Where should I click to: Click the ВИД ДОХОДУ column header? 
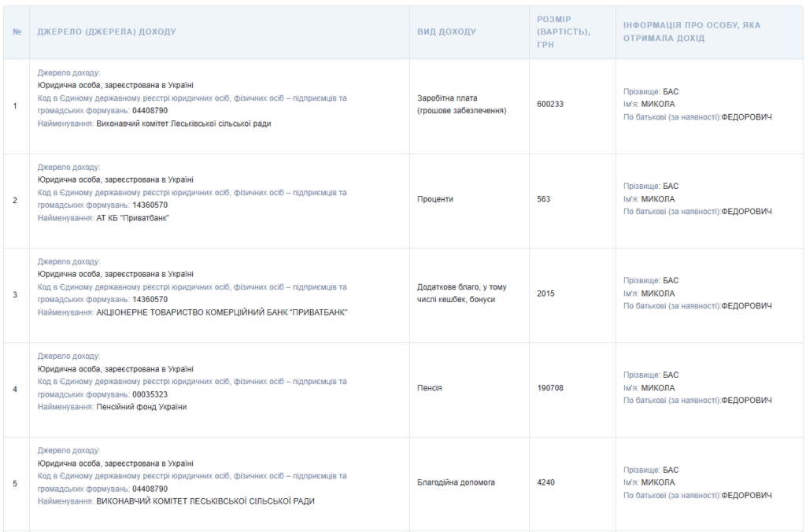[446, 31]
